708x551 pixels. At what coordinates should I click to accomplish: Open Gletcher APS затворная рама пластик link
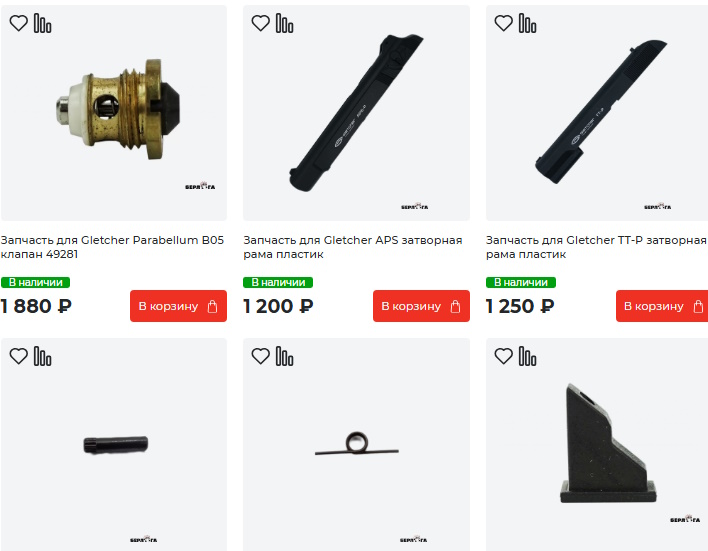pyautogui.click(x=353, y=247)
